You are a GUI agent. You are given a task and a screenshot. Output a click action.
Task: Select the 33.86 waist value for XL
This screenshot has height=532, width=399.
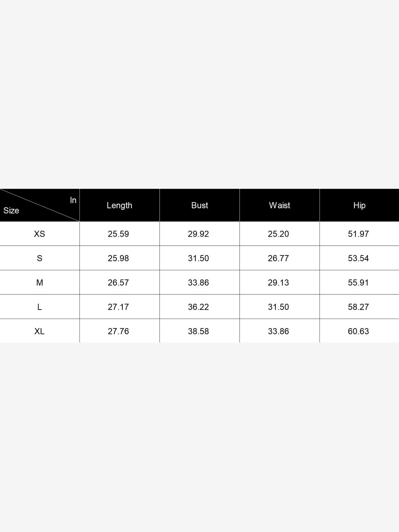click(278, 331)
